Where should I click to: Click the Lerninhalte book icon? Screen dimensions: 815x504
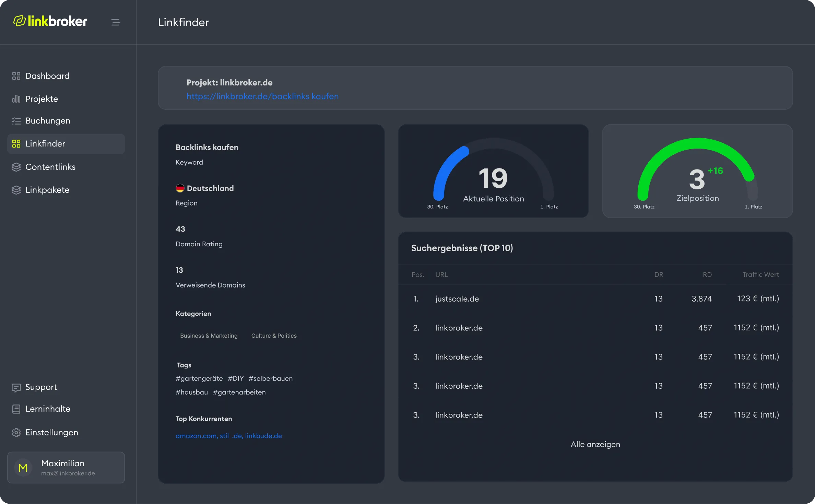tap(16, 409)
